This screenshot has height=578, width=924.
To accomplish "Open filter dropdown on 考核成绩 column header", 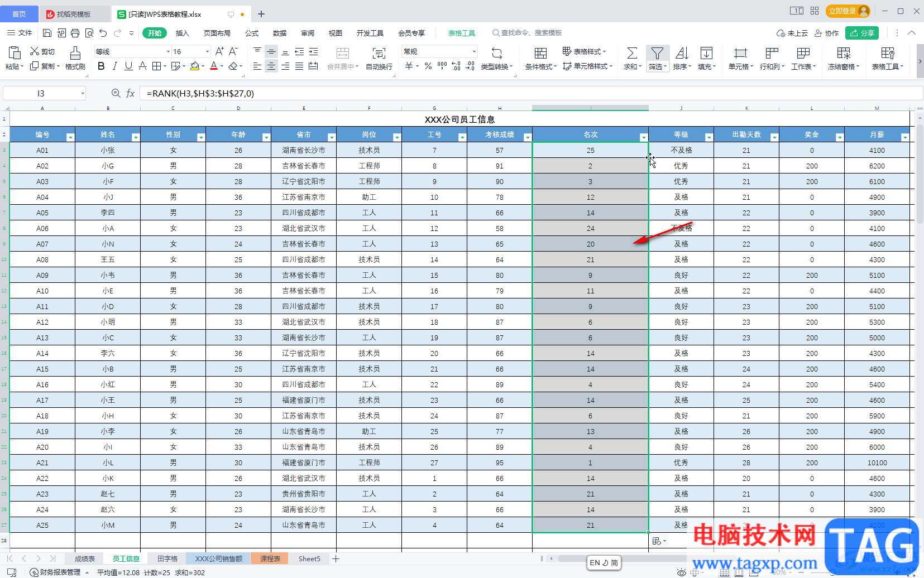I will (x=527, y=137).
